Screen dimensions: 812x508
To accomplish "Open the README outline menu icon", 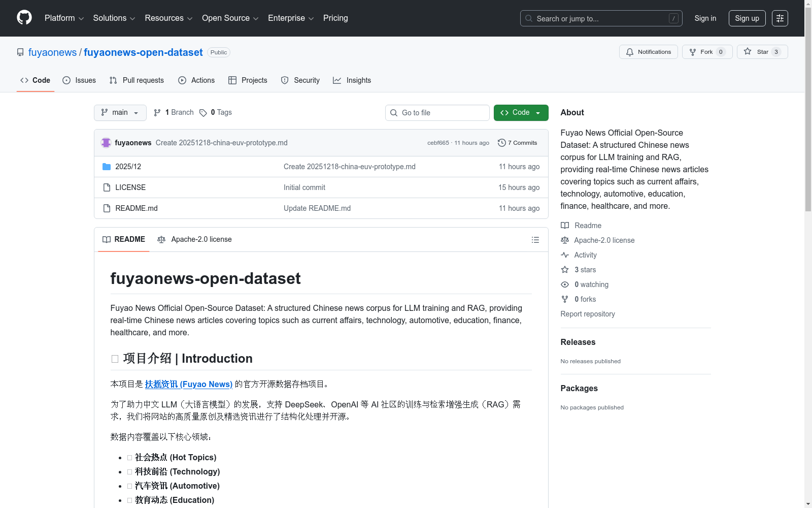I will (x=535, y=240).
